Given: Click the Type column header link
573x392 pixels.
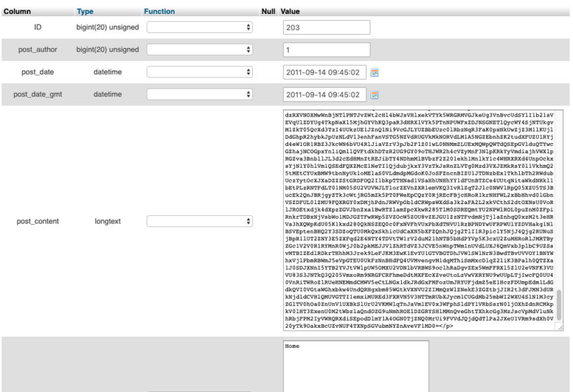Looking at the screenshot, I should pos(85,11).
